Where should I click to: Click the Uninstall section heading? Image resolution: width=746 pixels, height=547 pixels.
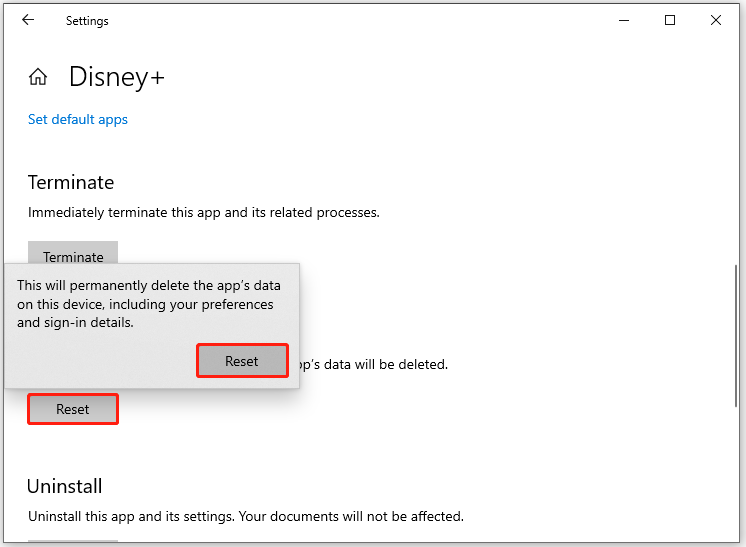(65, 486)
